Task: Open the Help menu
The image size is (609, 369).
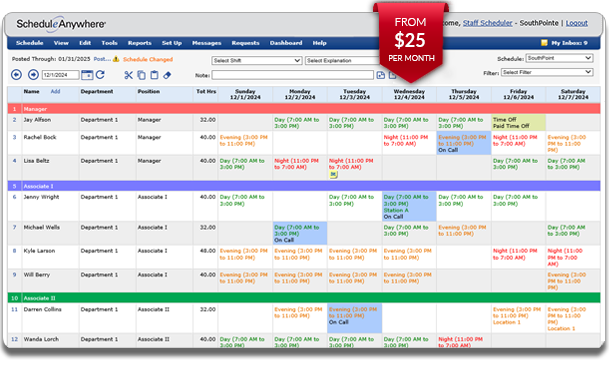Action: [x=319, y=43]
